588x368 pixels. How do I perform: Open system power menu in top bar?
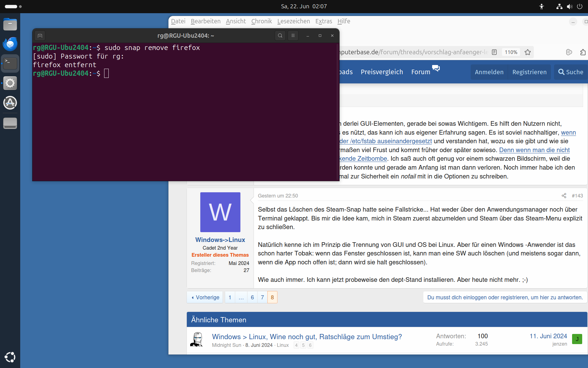pyautogui.click(x=579, y=6)
